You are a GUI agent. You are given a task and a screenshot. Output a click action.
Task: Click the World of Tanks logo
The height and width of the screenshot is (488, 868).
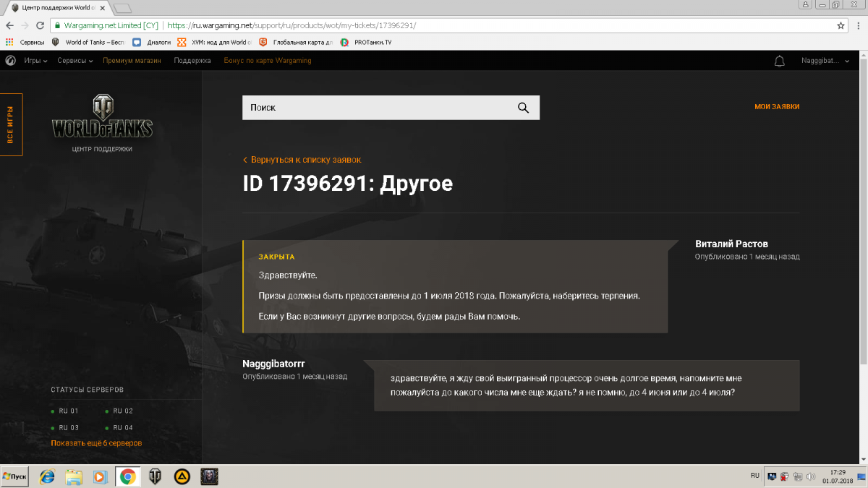point(102,119)
